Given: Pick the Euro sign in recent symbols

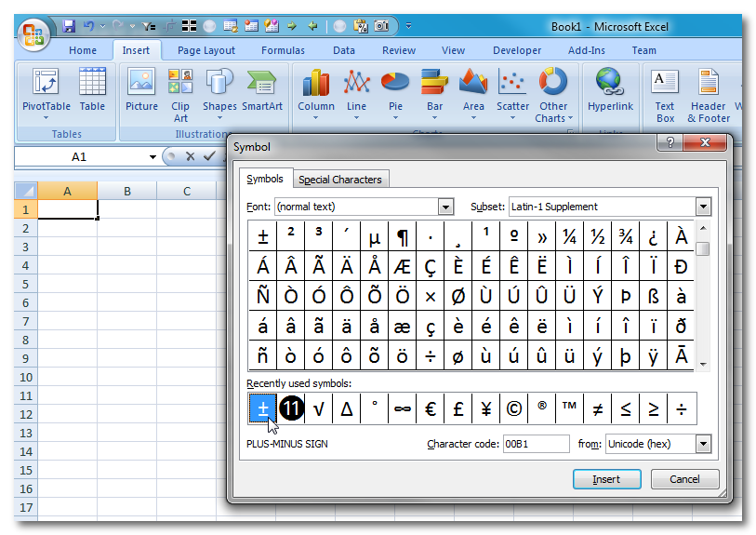Looking at the screenshot, I should click(431, 408).
